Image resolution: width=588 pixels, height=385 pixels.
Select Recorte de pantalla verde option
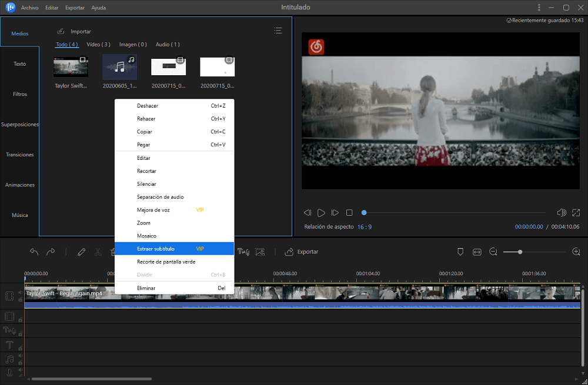(x=175, y=262)
